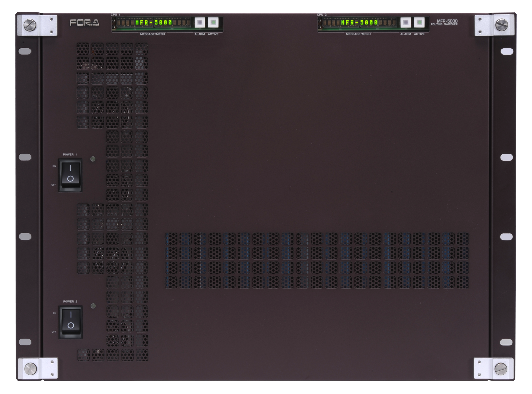The width and height of the screenshot is (532, 394).
Task: Click the FOR-A logo
Action: (84, 23)
